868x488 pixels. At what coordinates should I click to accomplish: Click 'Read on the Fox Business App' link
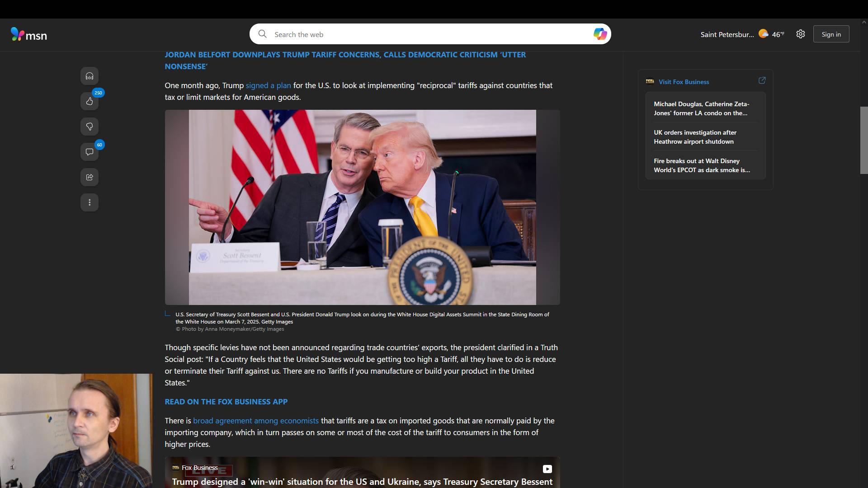(x=226, y=402)
